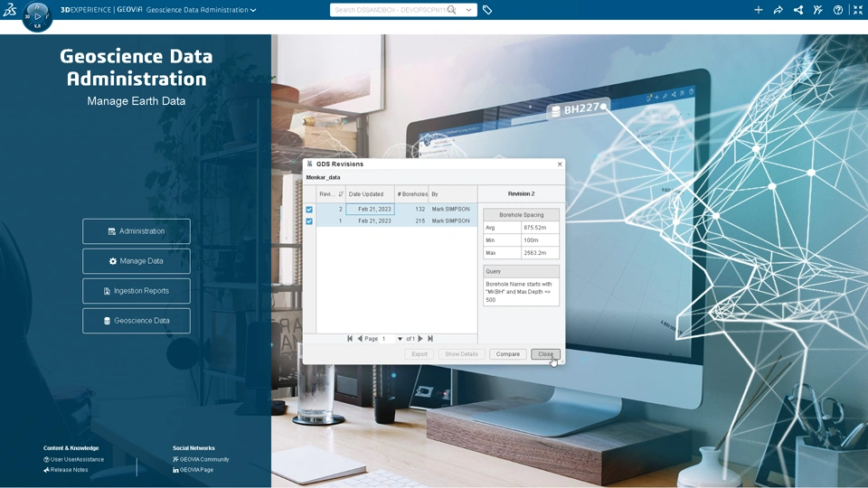Select the Feb 21, 2023 cell of revision 1

[370, 221]
